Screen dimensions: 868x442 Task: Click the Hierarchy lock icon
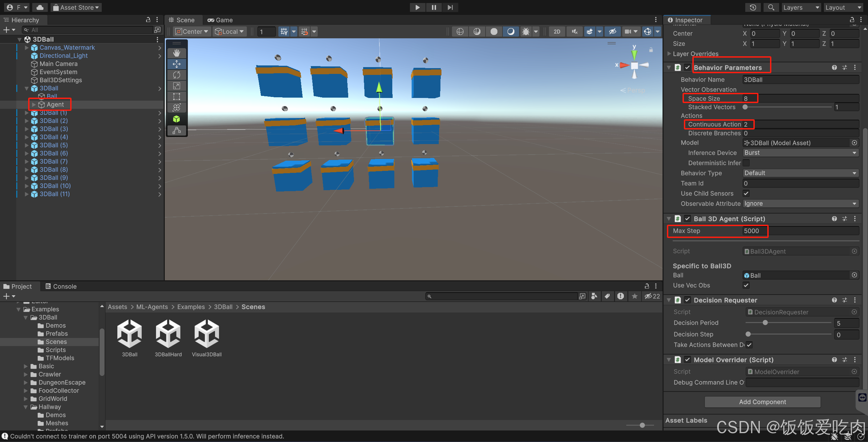pyautogui.click(x=148, y=20)
